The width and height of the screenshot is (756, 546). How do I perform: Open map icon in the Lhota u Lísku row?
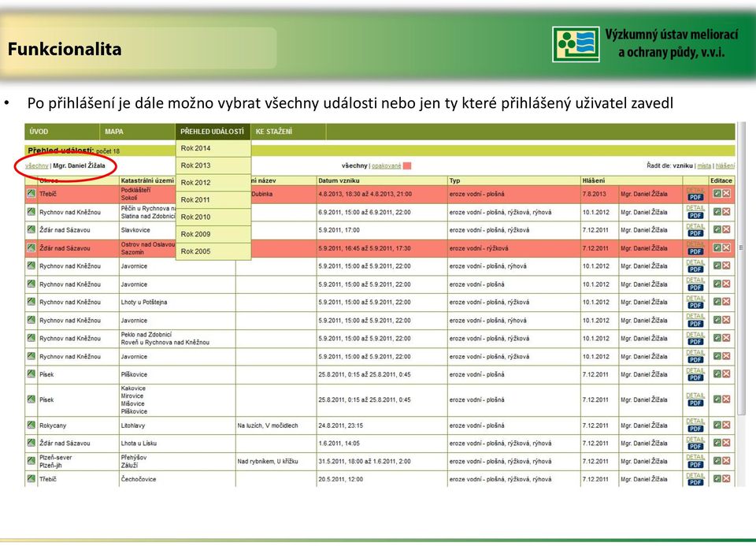[31, 442]
